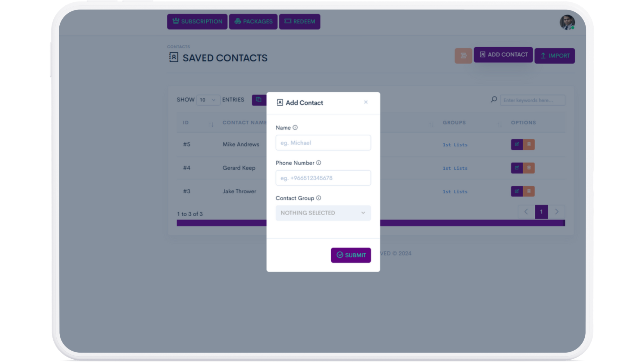Image resolution: width=644 pixels, height=362 pixels.
Task: Go to next page arrow in pagination
Action: tap(557, 212)
